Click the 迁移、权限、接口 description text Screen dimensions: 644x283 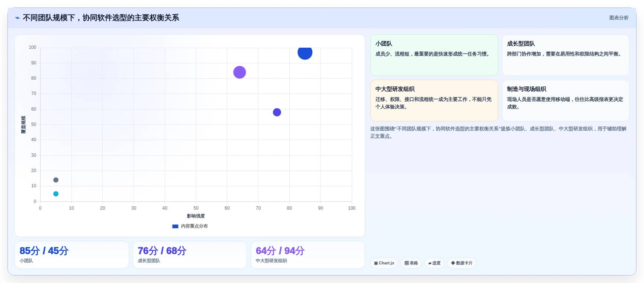[x=434, y=103]
